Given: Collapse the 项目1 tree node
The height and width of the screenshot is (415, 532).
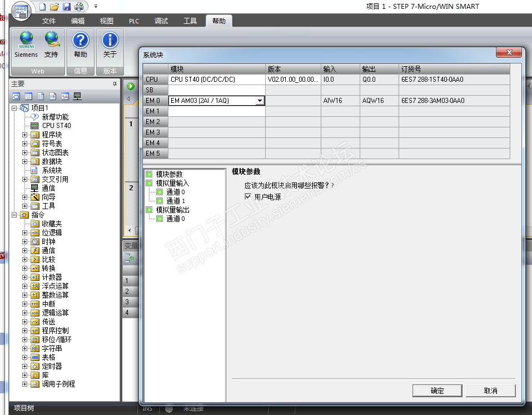Looking at the screenshot, I should (14, 108).
